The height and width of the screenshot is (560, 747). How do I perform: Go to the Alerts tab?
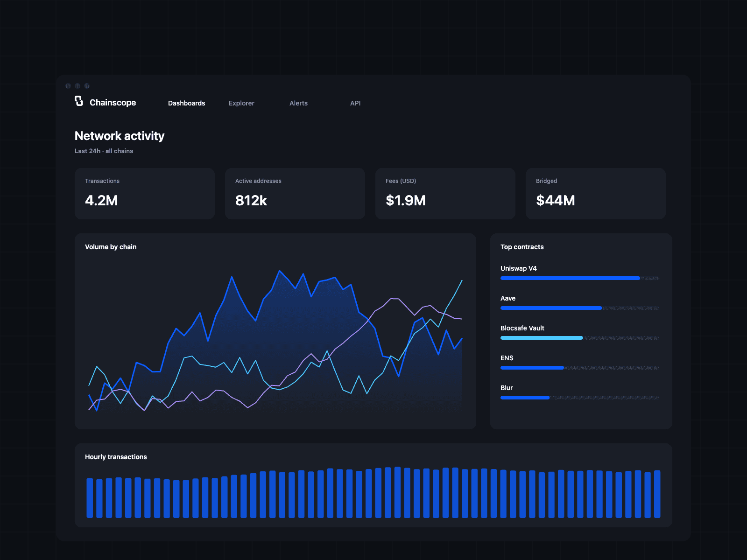point(298,103)
